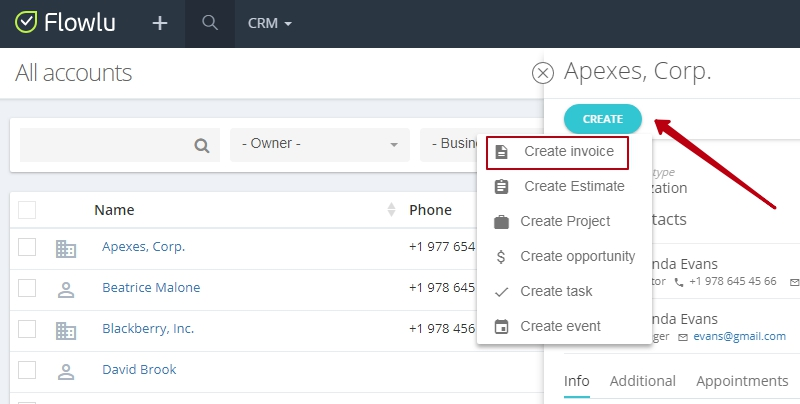Open the Beatrice Malone account link

151,288
